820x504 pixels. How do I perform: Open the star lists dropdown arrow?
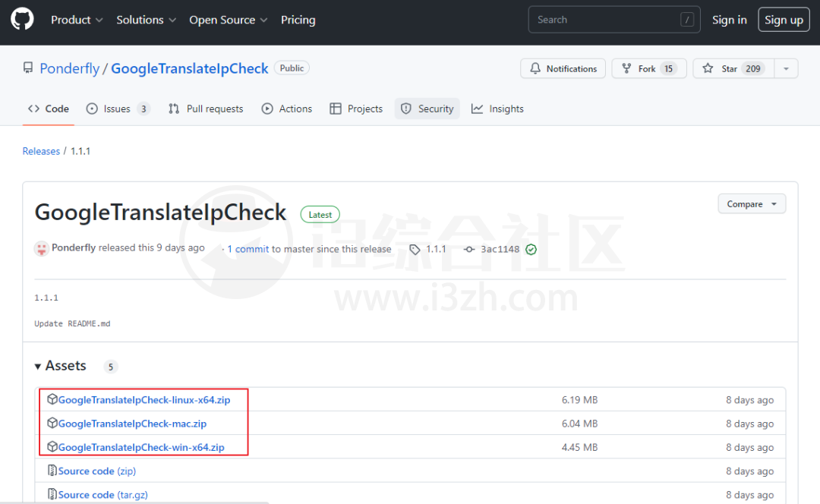coord(786,68)
